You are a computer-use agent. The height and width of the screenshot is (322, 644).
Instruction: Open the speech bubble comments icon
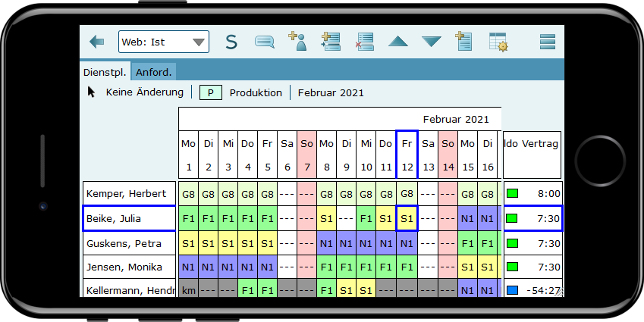click(264, 42)
